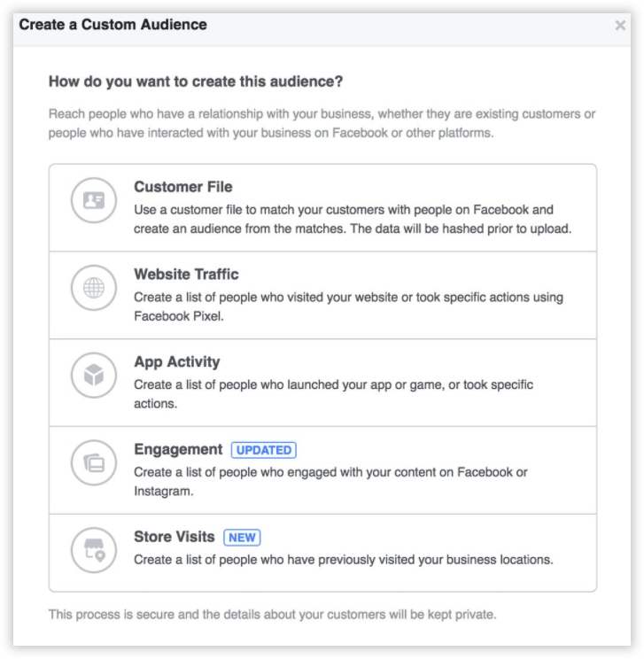Click the Engagement stacked cards icon

94,462
